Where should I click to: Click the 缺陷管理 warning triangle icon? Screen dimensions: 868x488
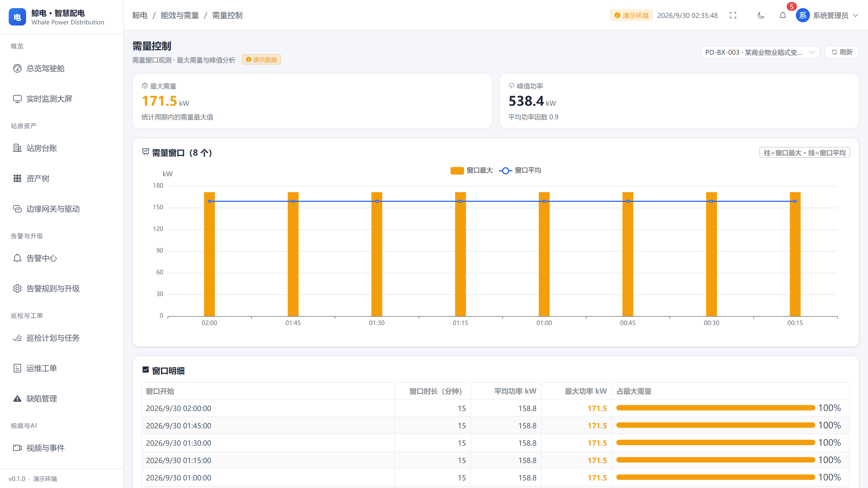coord(17,399)
